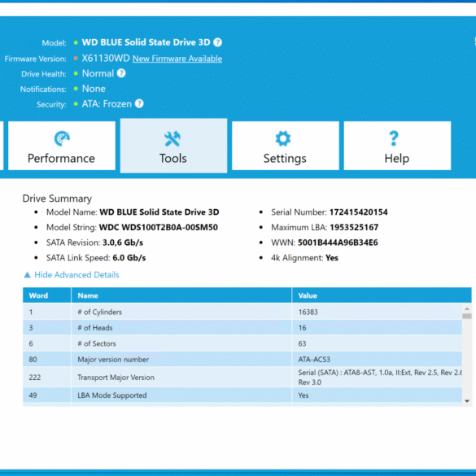Screen dimensions: 476x476
Task: Select the 'Major version number' row name
Action: pos(113,360)
